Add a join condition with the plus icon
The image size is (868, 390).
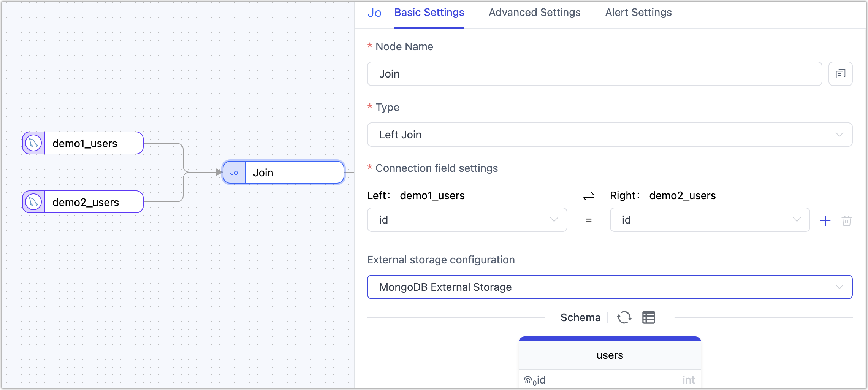825,220
